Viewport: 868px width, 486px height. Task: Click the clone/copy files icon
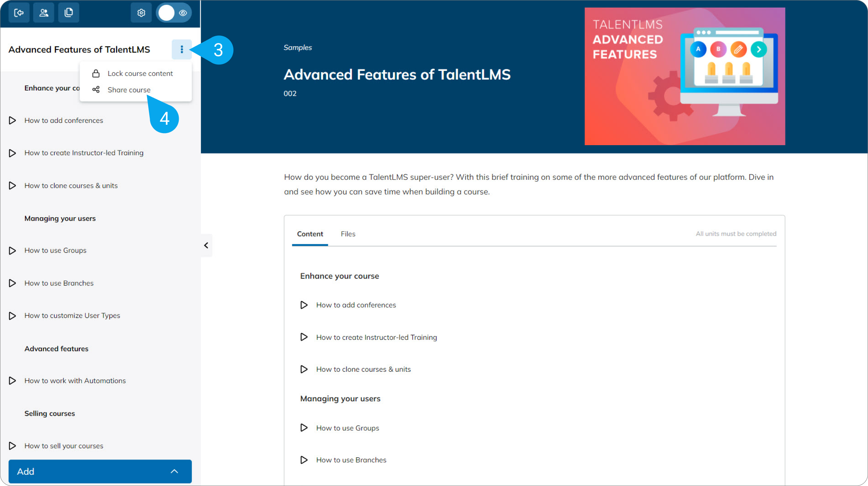[69, 13]
